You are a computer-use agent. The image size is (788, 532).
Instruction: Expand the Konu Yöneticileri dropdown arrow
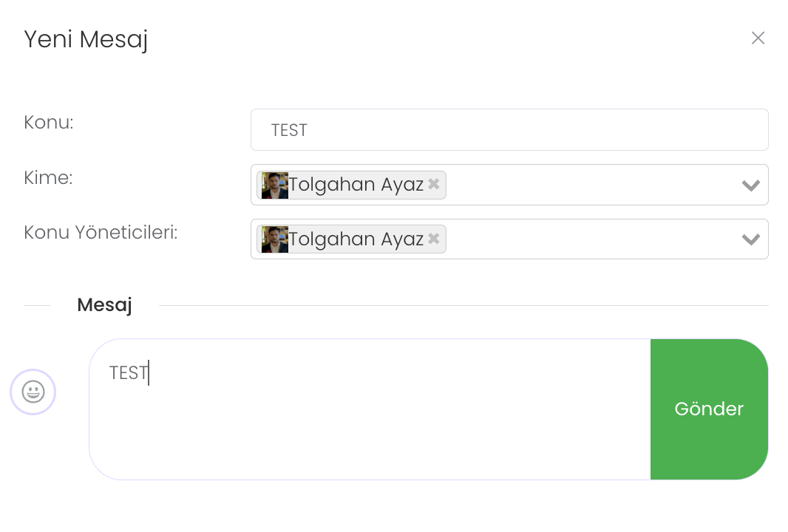point(750,239)
